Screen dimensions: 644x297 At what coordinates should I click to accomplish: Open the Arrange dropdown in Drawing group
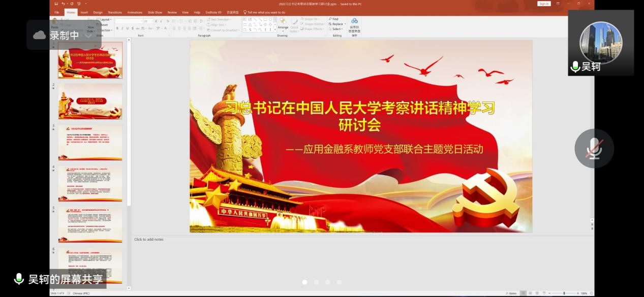[283, 26]
